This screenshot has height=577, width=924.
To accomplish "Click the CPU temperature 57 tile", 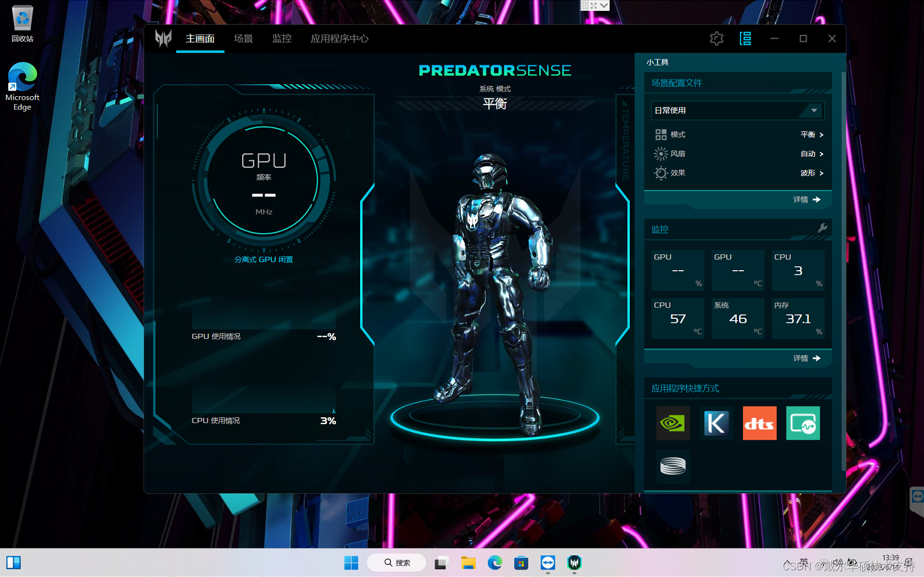I will [678, 318].
